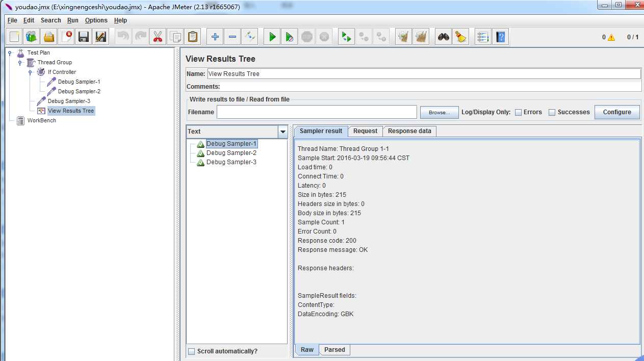Switch to the Response data tab
The height and width of the screenshot is (361, 644).
pos(409,131)
